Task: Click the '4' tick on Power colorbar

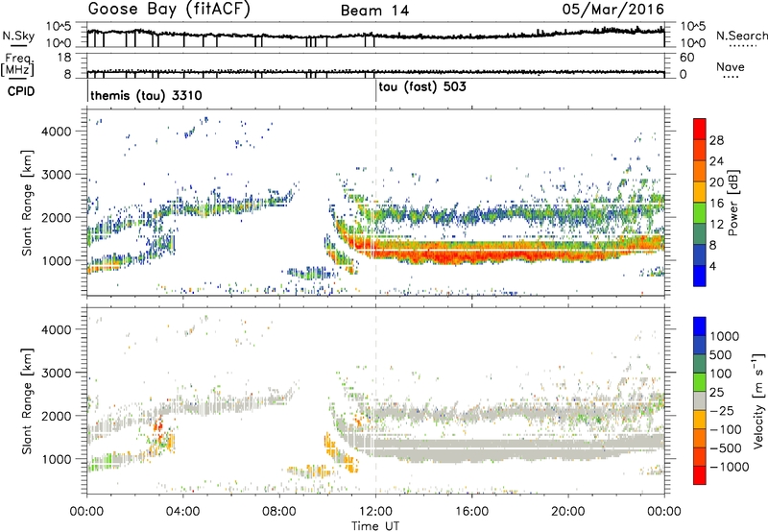Action: pos(713,266)
